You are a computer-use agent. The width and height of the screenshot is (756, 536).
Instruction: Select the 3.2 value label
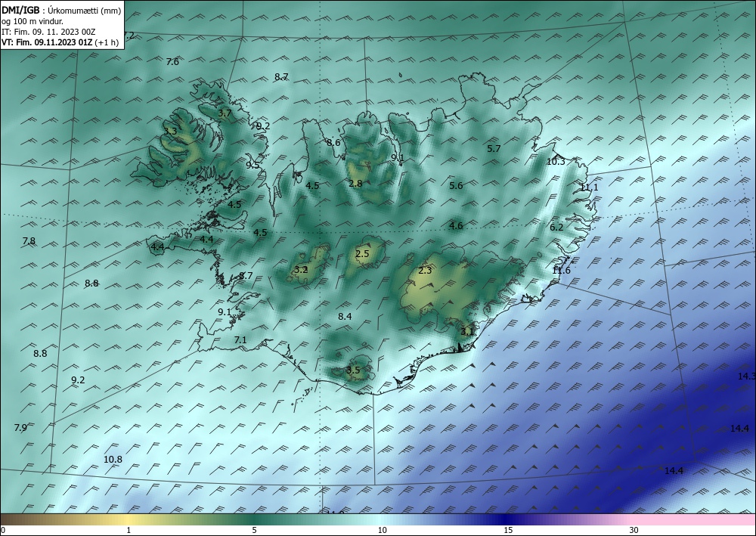[301, 269]
